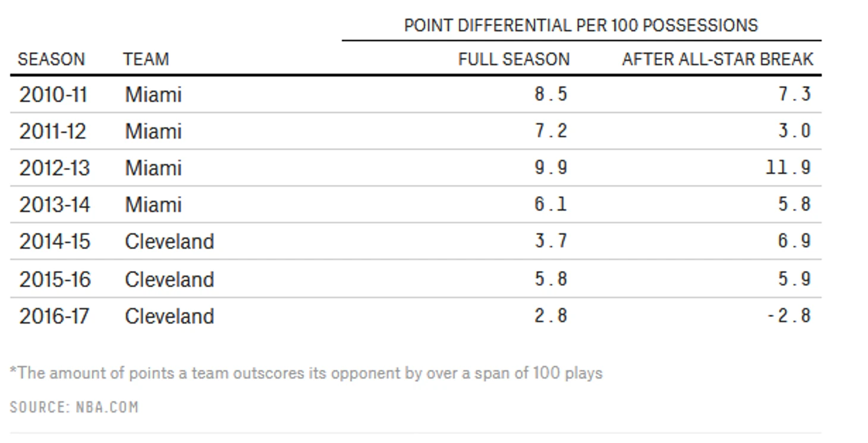Click the SEASON column header
868x443 pixels.
[51, 59]
